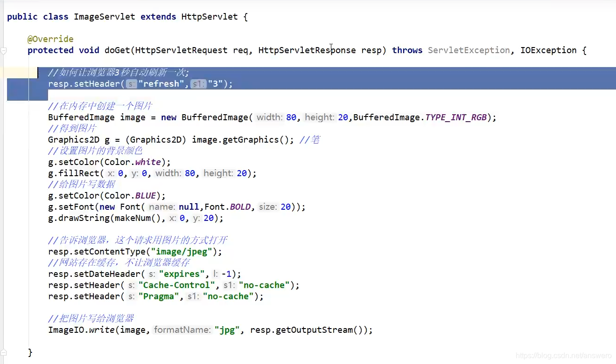616x364 pixels.
Task: Click the comment '//网站存在缓存，不让浏览器缓存'
Action: [x=119, y=263]
